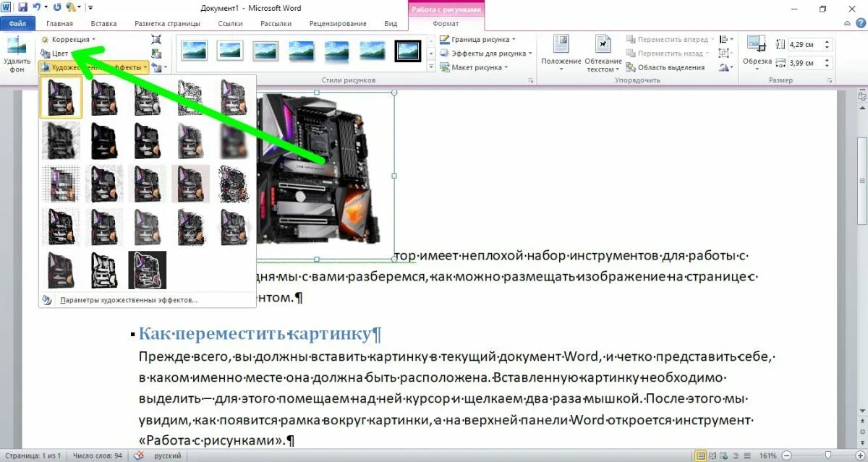This screenshot has height=462, width=868.
Task: Click the compress pictures icon
Action: pyautogui.click(x=156, y=40)
